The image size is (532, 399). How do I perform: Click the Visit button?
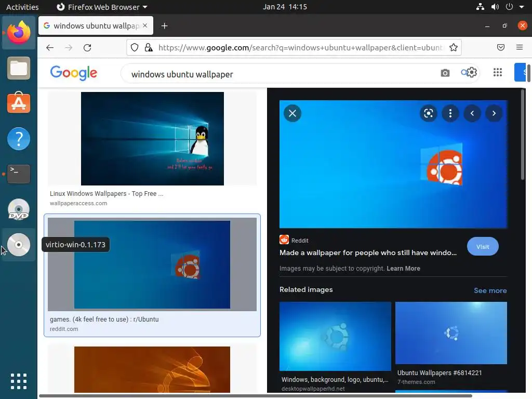483,247
